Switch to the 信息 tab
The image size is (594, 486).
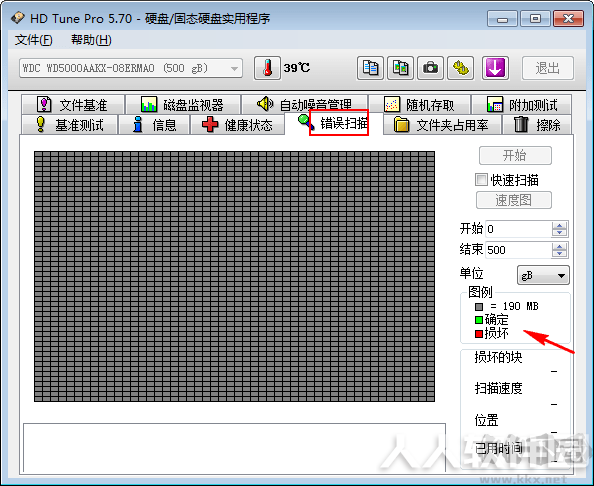click(154, 125)
